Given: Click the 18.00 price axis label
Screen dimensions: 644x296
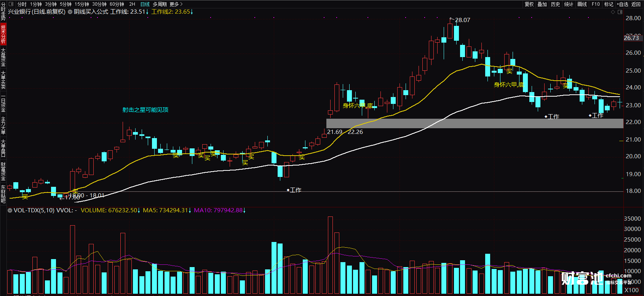Looking at the screenshot, I should click(x=633, y=191).
